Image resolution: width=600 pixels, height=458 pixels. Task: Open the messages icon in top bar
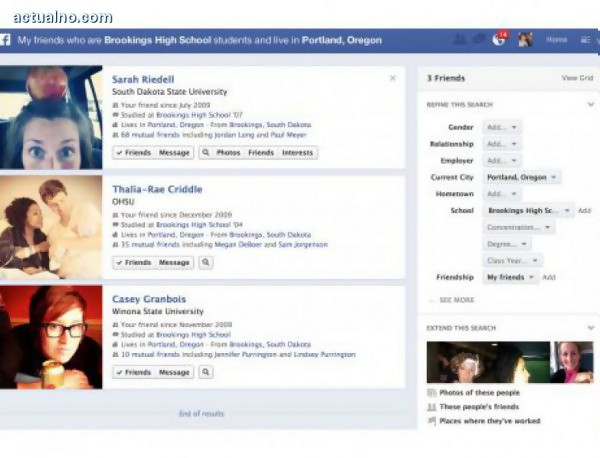tap(479, 39)
